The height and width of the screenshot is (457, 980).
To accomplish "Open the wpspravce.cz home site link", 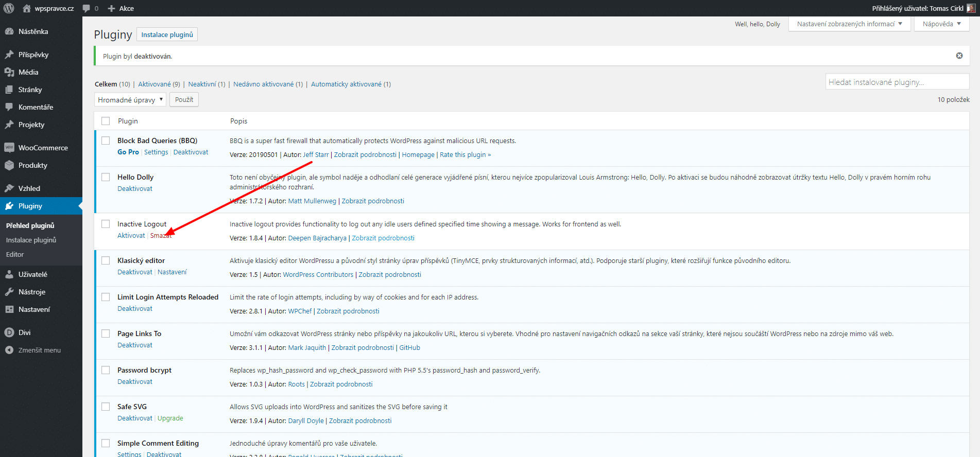I will click(48, 8).
